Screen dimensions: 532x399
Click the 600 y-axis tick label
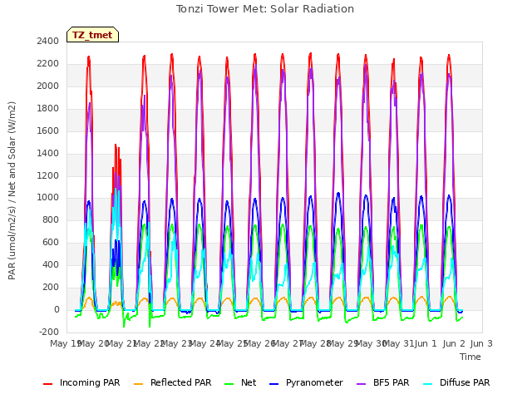51,242
